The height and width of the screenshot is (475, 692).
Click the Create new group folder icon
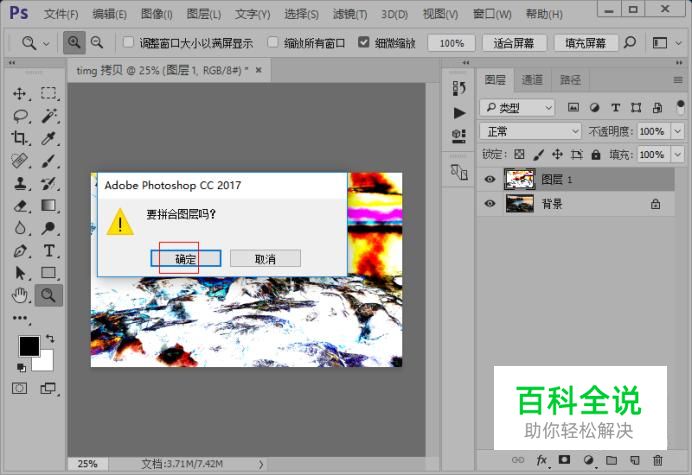(611, 460)
